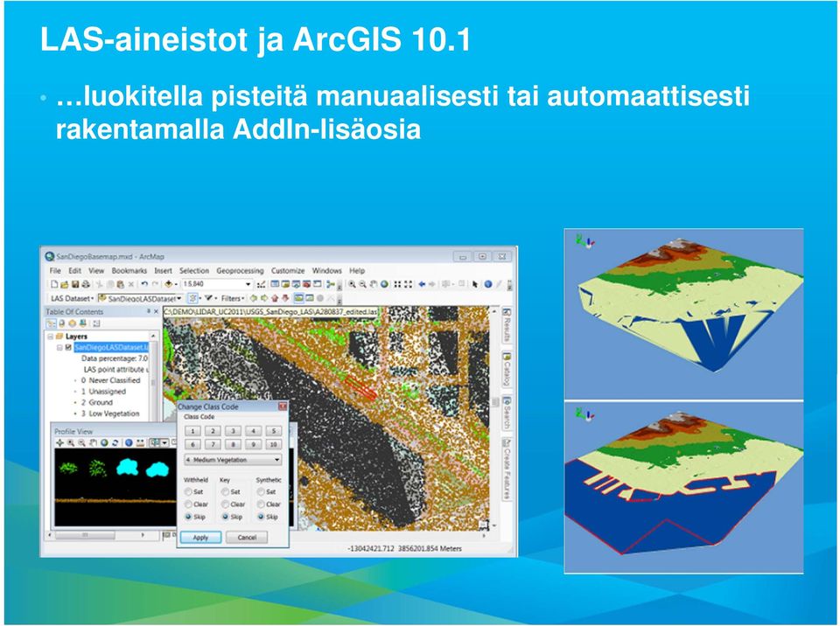The width and height of the screenshot is (840, 626).
Task: Click class code button 5
Action: (273, 430)
